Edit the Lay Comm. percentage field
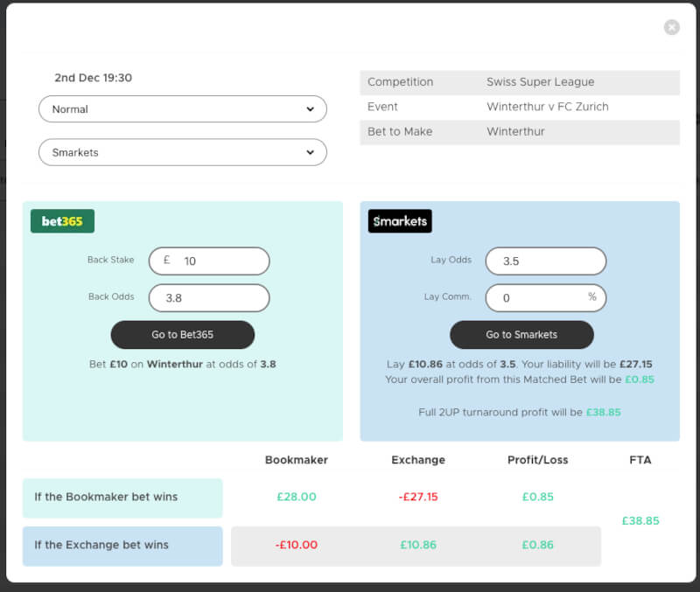Image resolution: width=700 pixels, height=592 pixels. (545, 298)
